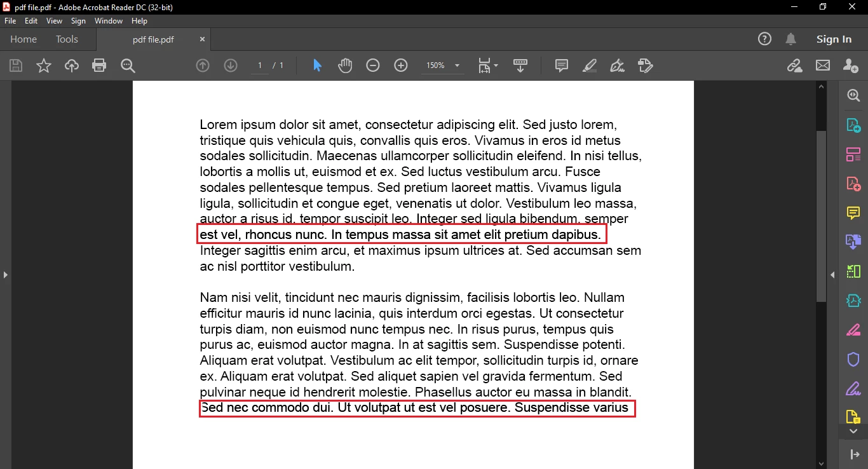
Task: Close the pdf file.pdf tab
Action: click(202, 39)
